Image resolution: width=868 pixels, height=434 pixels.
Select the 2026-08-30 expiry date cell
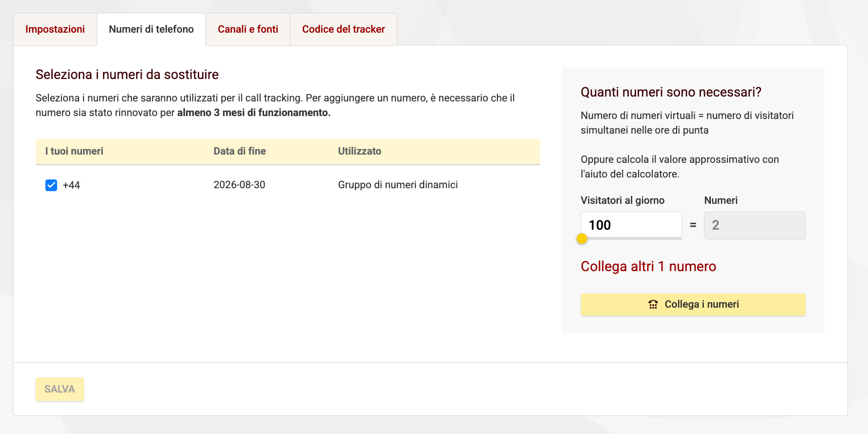(x=239, y=185)
